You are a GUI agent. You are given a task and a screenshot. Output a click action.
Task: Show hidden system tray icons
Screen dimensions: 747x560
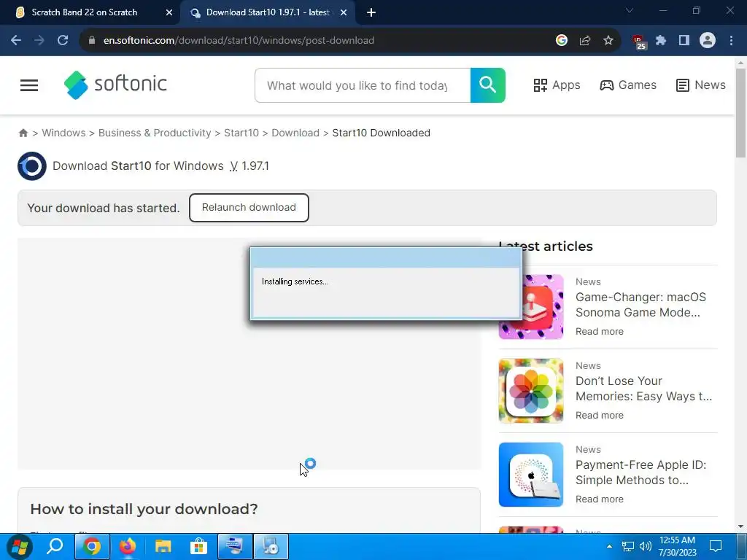point(609,547)
